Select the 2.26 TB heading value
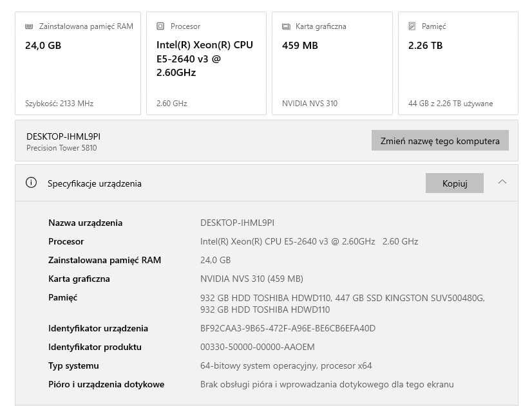 click(x=426, y=46)
